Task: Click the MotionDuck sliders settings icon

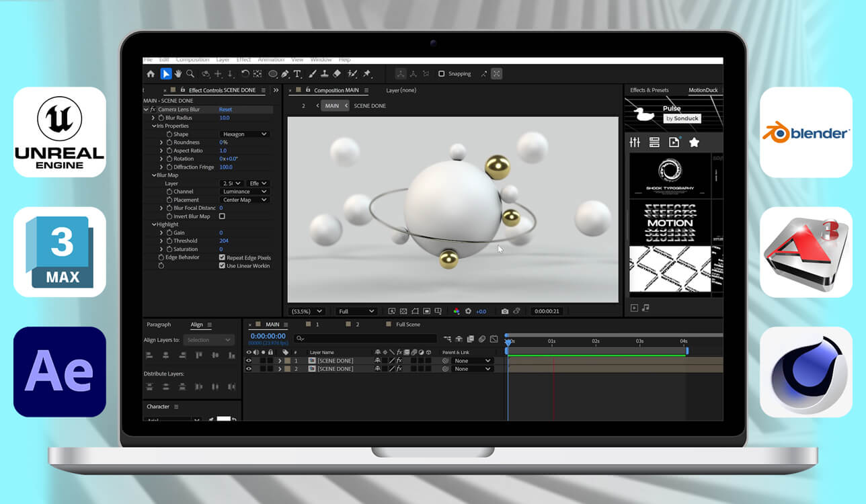Action: click(x=635, y=142)
